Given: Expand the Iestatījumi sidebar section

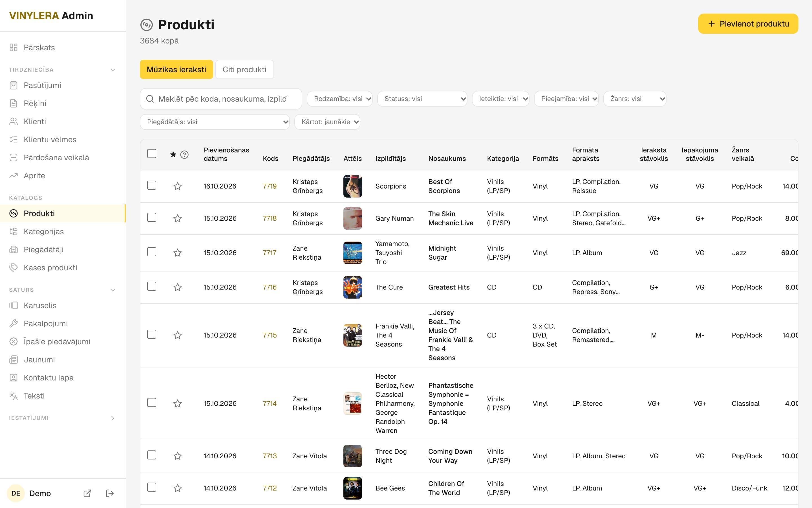Looking at the screenshot, I should tap(113, 418).
